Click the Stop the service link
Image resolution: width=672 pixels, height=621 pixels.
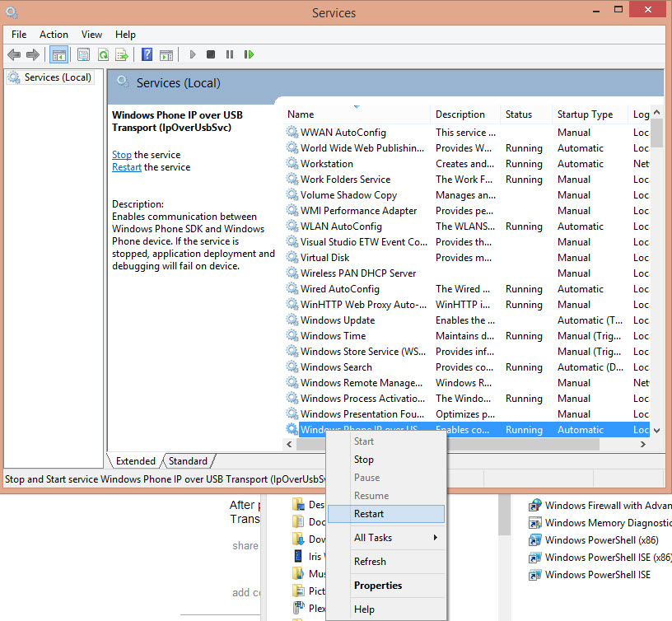pyautogui.click(x=122, y=155)
